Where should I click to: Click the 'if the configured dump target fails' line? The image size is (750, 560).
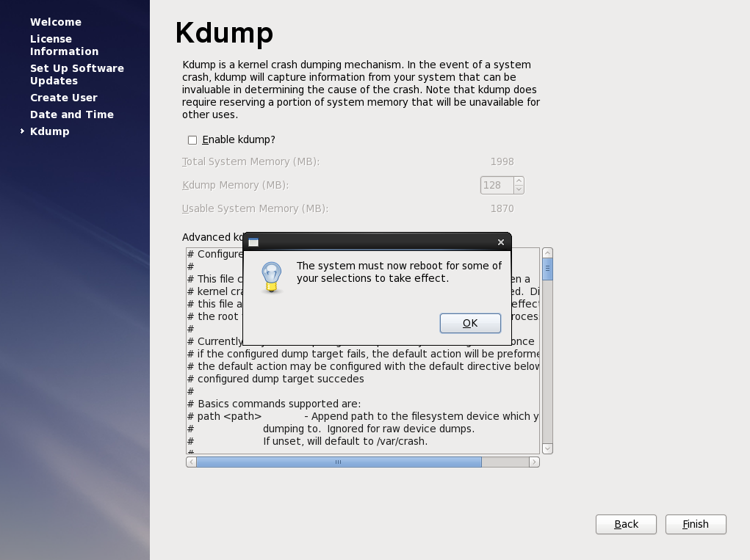tap(363, 354)
